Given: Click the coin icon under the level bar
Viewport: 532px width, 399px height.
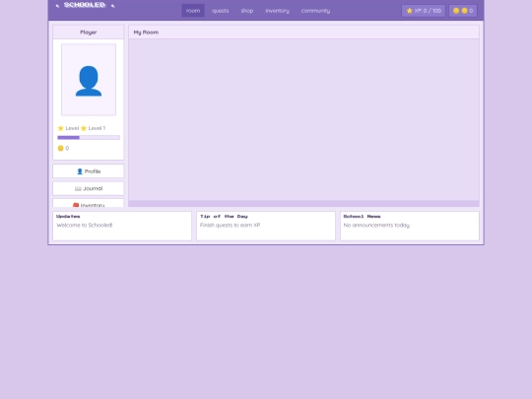Looking at the screenshot, I should pyautogui.click(x=60, y=148).
